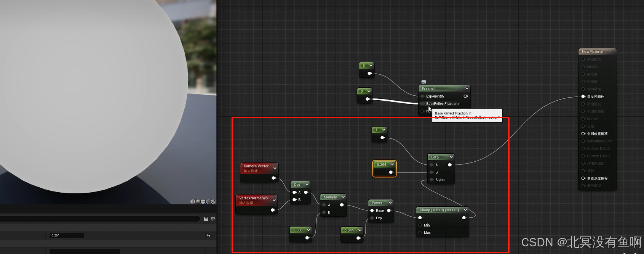Screen dimensions: 644x254
Task: Click the ExponentIn input pin on Fresnel
Action: [422, 96]
